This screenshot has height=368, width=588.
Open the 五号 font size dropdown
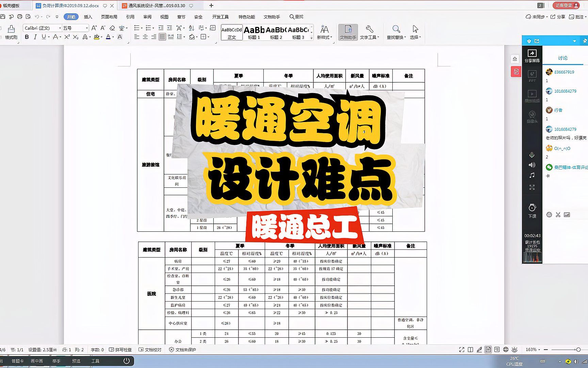point(87,28)
